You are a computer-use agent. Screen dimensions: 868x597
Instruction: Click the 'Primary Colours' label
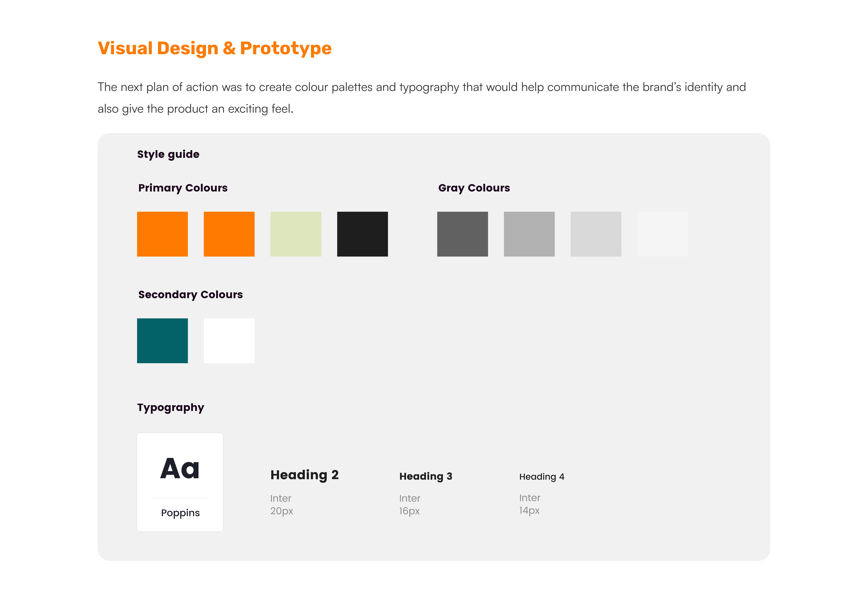point(183,188)
